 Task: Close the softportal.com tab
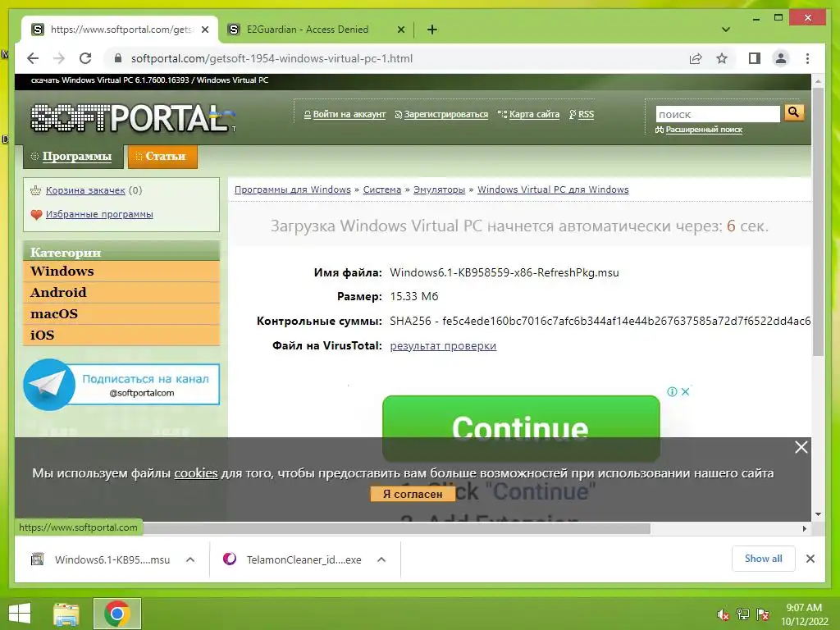click(x=205, y=30)
